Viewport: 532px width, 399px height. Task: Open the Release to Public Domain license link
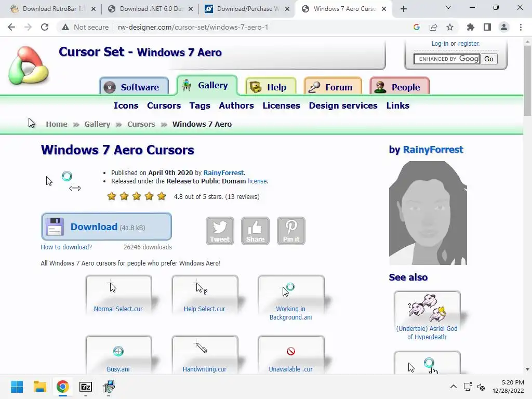(x=258, y=181)
